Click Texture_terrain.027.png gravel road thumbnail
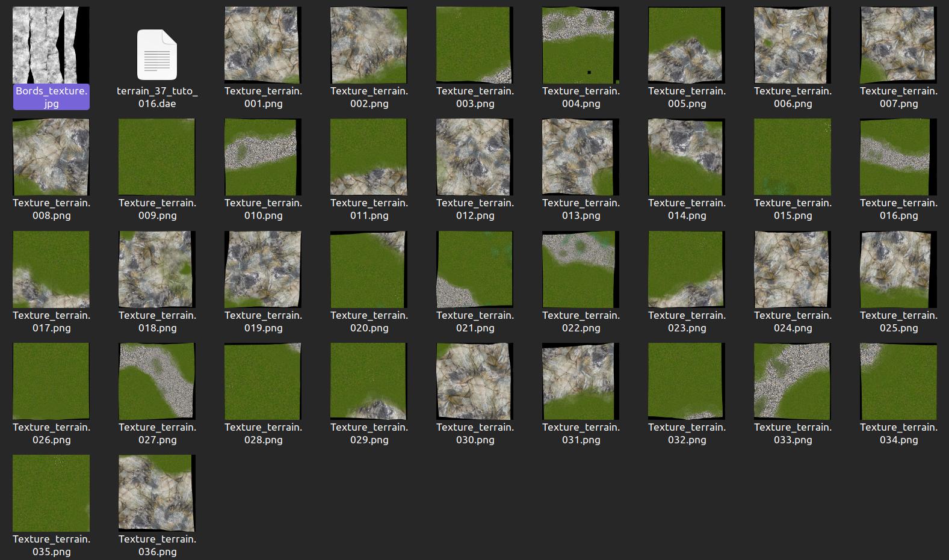This screenshot has width=949, height=560. tap(157, 381)
